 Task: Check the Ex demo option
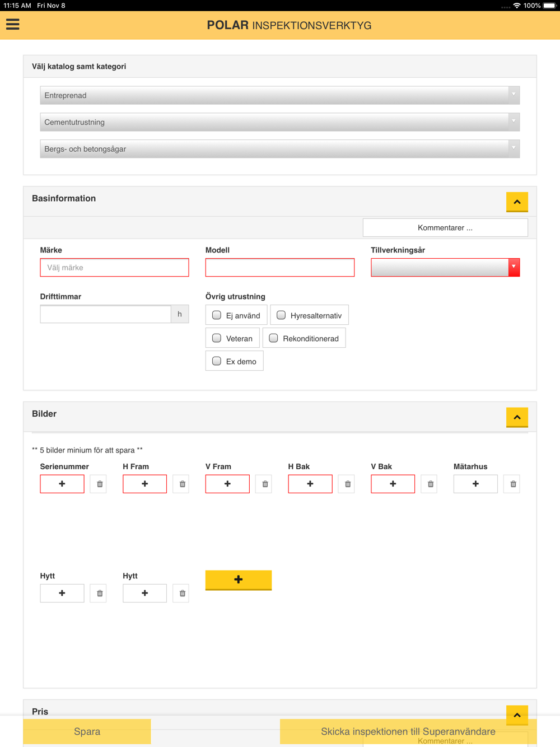click(x=217, y=361)
